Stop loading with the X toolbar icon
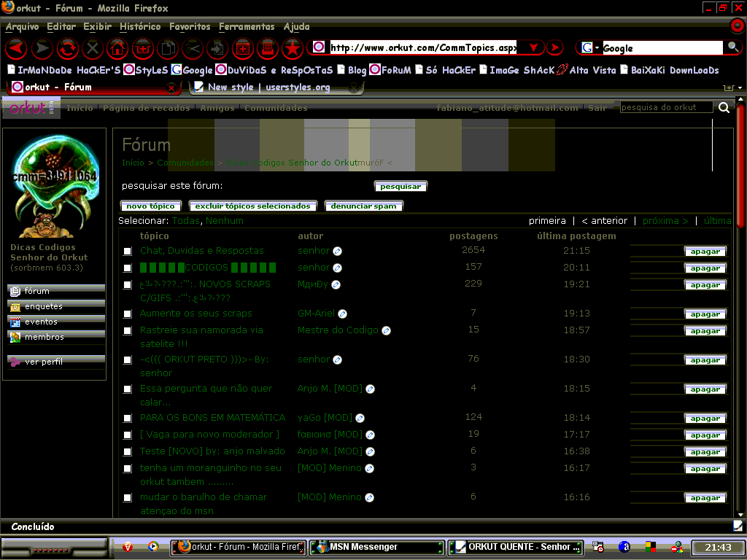 tap(93, 48)
